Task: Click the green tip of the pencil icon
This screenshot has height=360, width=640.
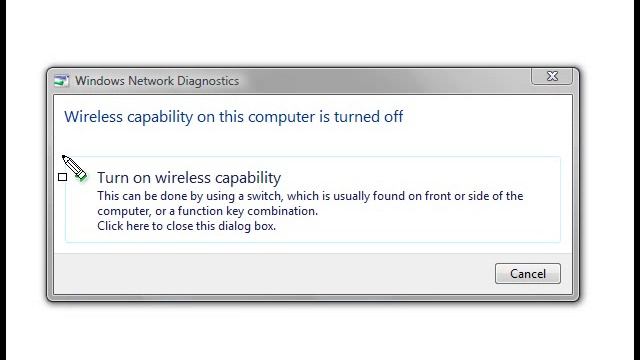Action: click(83, 177)
